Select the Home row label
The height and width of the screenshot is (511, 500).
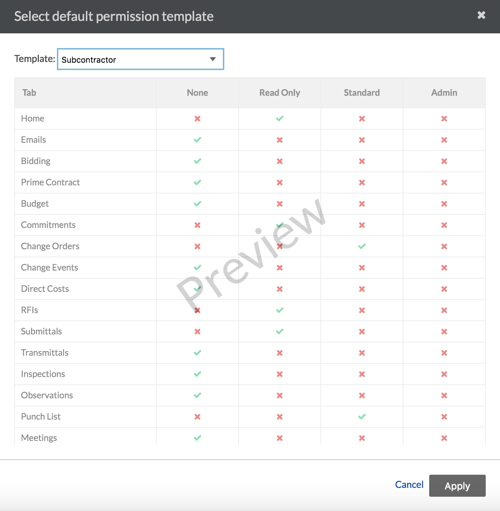tap(32, 118)
